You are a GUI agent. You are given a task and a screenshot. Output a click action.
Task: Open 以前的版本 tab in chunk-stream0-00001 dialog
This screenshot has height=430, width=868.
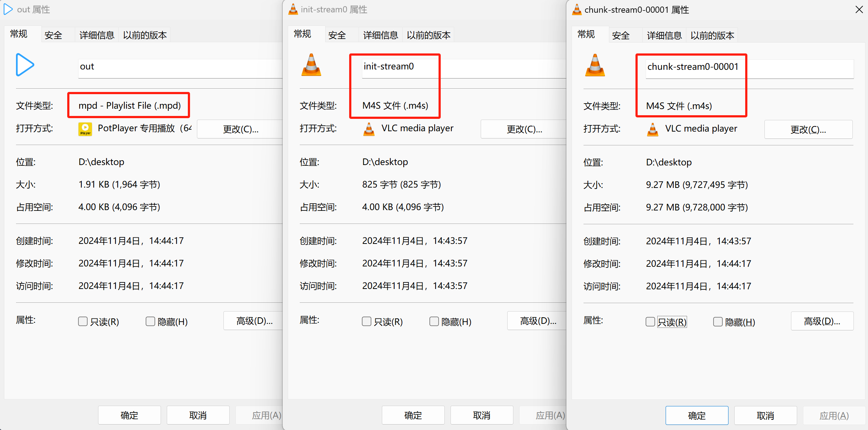711,35
